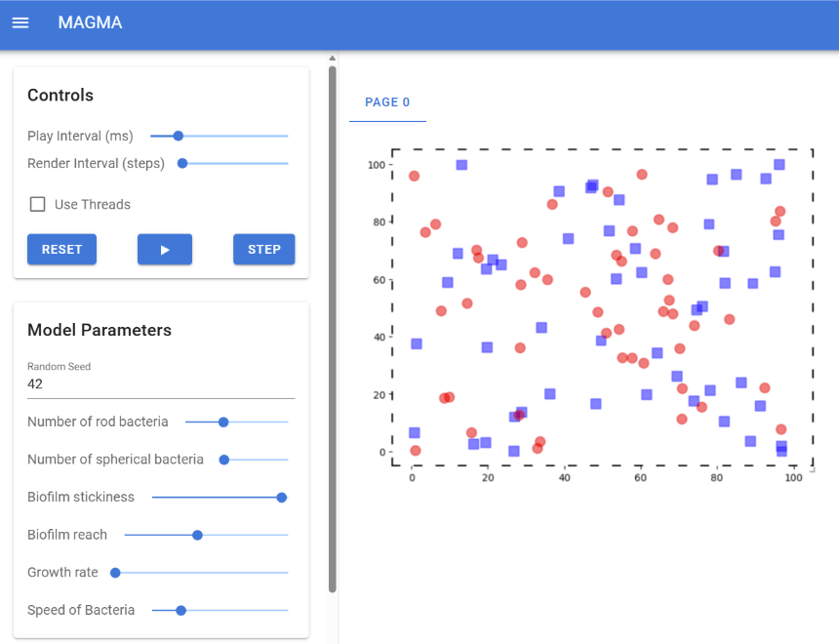This screenshot has height=644, width=839.
Task: Click the Biofilm reach slider handle
Action: [197, 535]
